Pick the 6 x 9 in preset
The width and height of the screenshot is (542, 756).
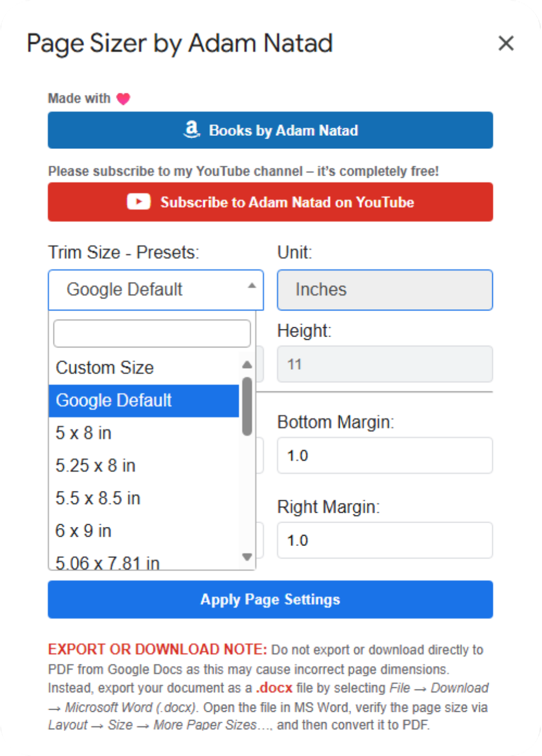tap(84, 531)
